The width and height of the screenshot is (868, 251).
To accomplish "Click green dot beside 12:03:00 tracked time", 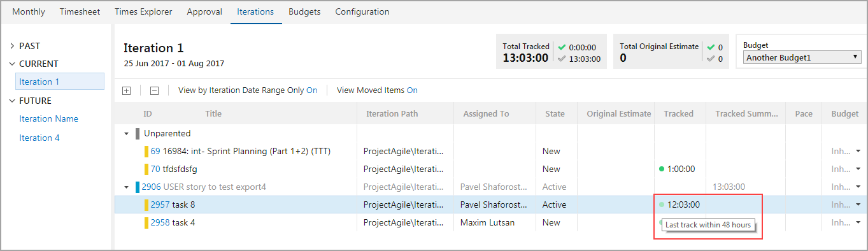I will [662, 204].
